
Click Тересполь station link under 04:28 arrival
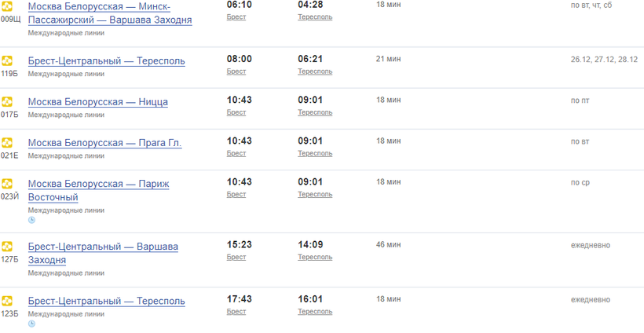point(314,17)
